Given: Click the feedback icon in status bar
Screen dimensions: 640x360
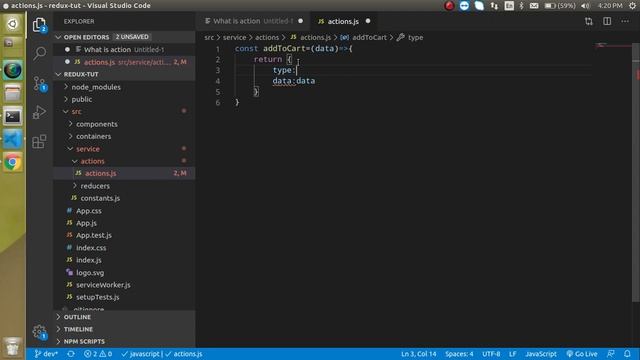Looking at the screenshot, I should pos(611,354).
